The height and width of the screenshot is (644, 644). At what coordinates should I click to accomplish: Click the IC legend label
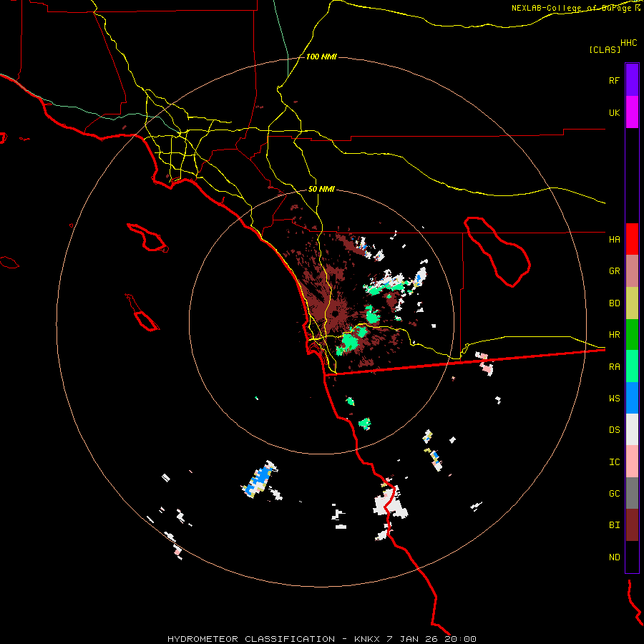[x=614, y=462]
